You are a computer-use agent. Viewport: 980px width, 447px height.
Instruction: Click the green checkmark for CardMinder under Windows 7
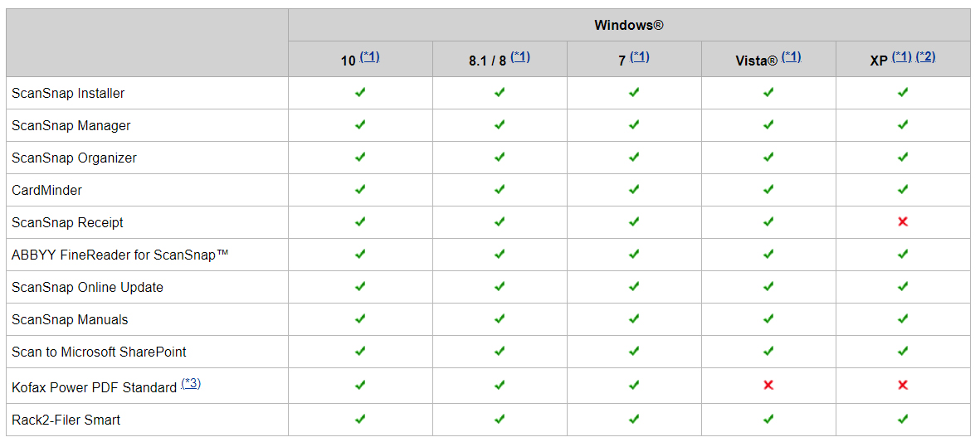tap(634, 189)
